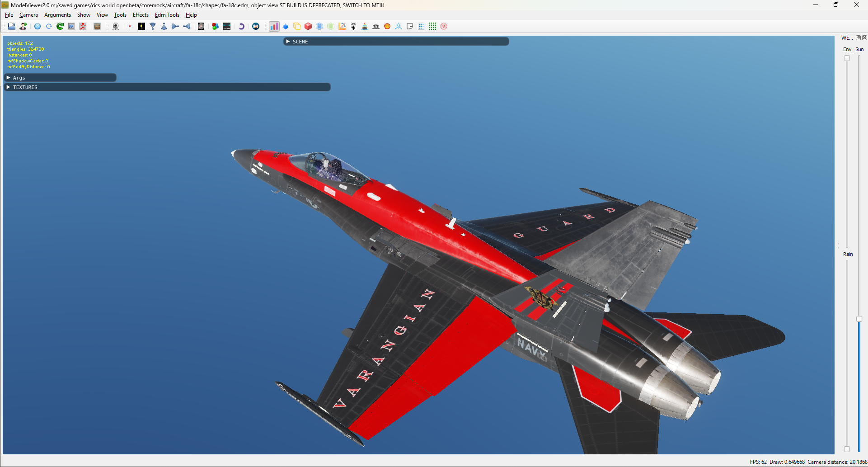Click the downward-pointing blue cone icon
Image resolution: width=868 pixels, height=467 pixels.
point(153,26)
